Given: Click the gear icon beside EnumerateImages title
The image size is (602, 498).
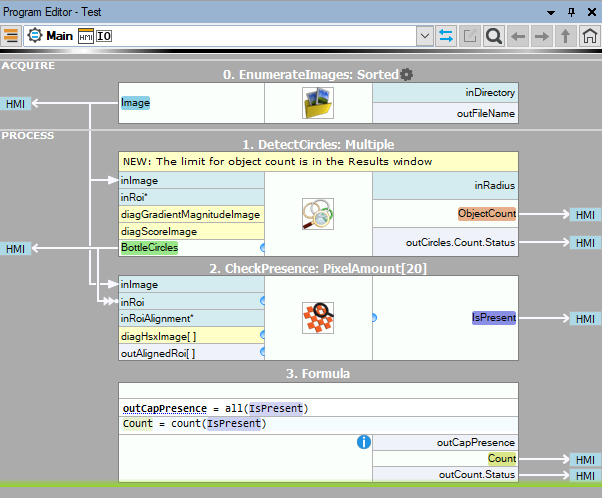Looking at the screenshot, I should point(407,74).
